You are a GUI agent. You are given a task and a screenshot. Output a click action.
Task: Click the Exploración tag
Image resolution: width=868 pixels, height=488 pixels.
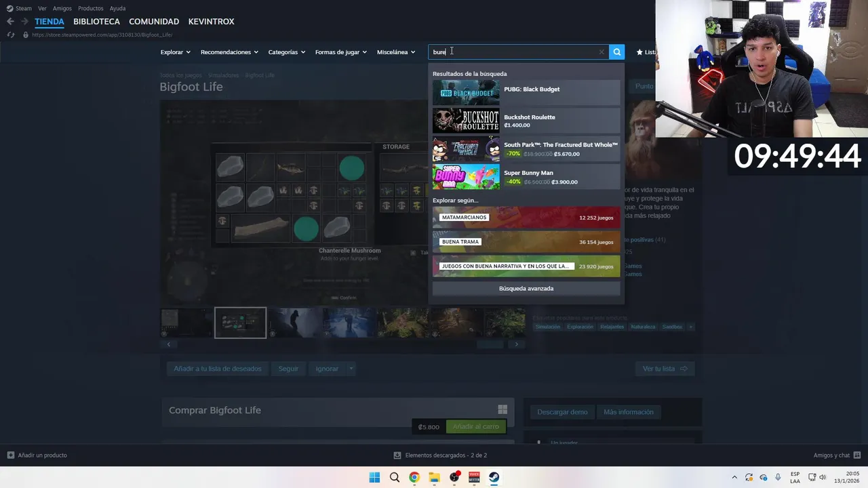click(580, 327)
